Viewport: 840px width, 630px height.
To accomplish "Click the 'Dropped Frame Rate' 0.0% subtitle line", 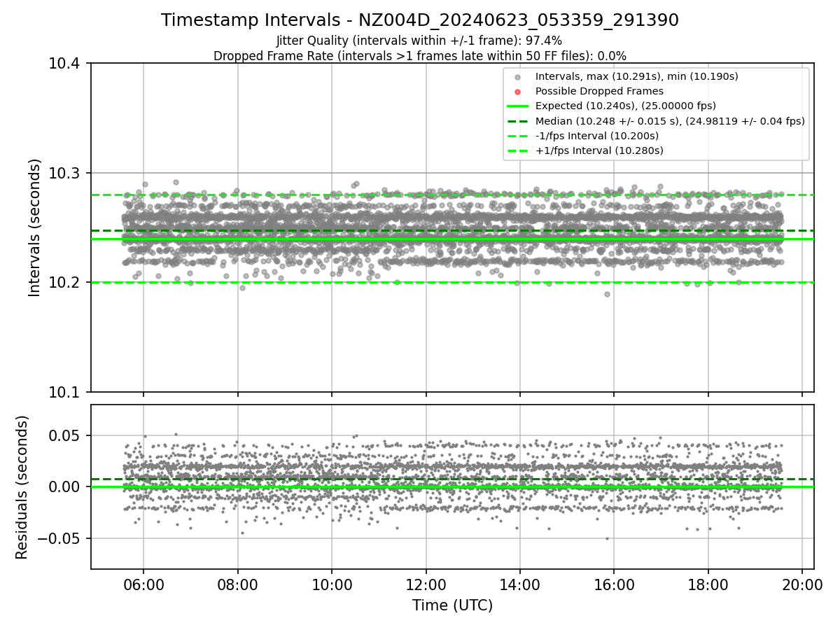I will click(420, 56).
